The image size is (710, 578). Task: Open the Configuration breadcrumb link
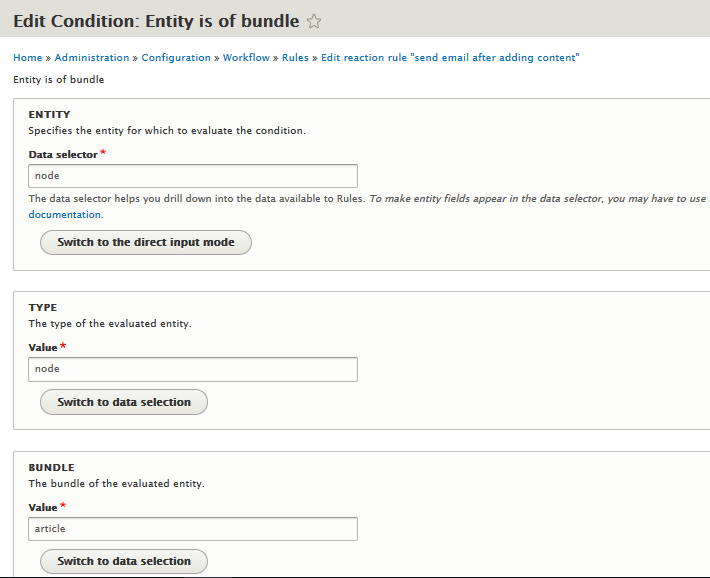[x=176, y=58]
